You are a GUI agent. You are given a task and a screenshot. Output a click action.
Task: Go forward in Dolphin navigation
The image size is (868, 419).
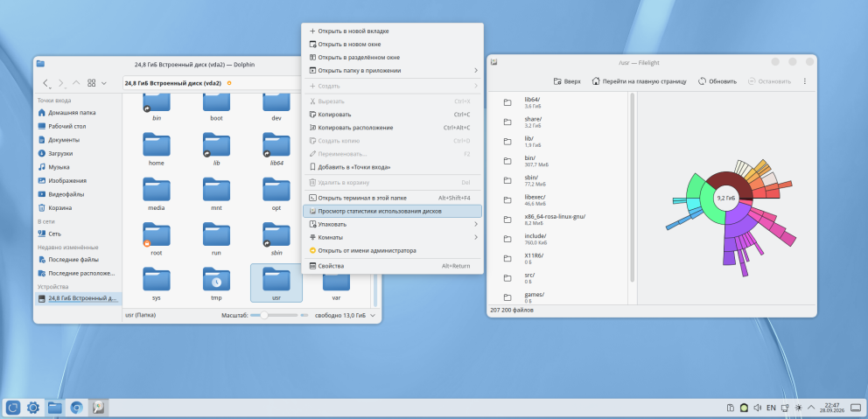(x=61, y=83)
